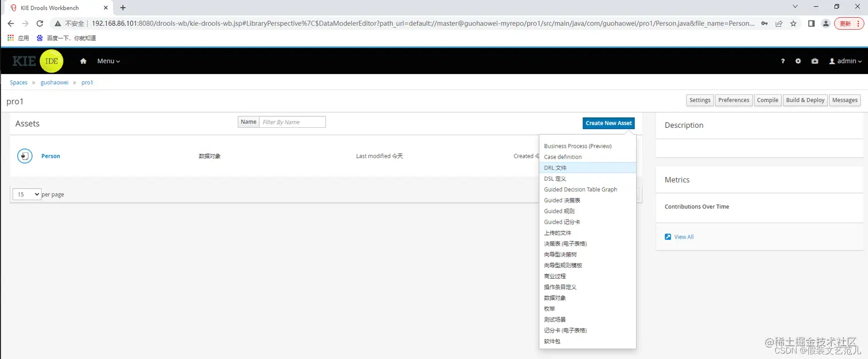Click the share page icon in address bar

coord(779,24)
